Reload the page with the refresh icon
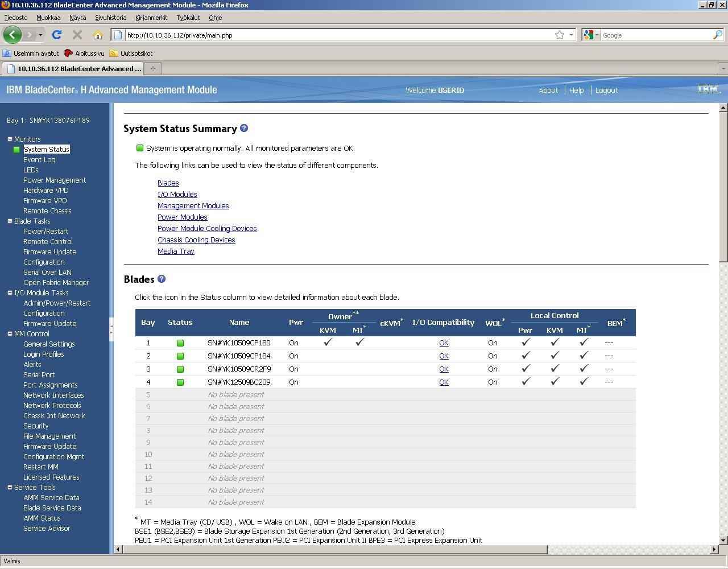This screenshot has width=728, height=569. pyautogui.click(x=57, y=35)
